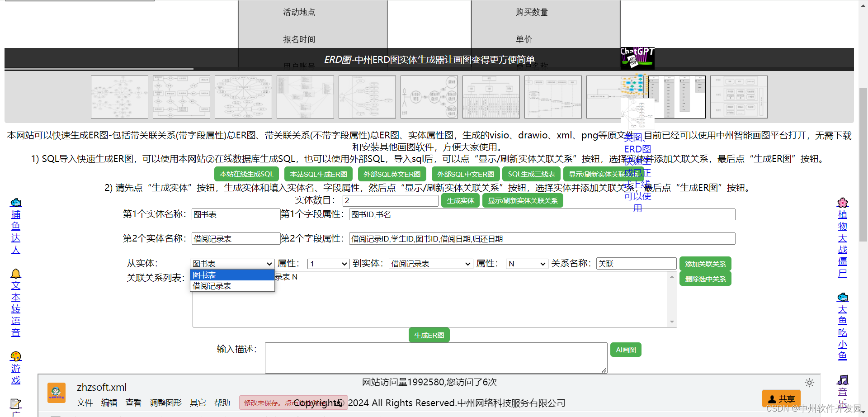Click the 本站在线生成SQL button
This screenshot has height=417, width=868.
246,174
